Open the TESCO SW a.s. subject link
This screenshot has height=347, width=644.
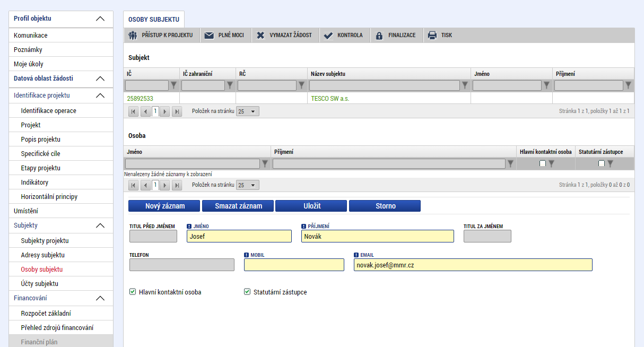(x=330, y=99)
